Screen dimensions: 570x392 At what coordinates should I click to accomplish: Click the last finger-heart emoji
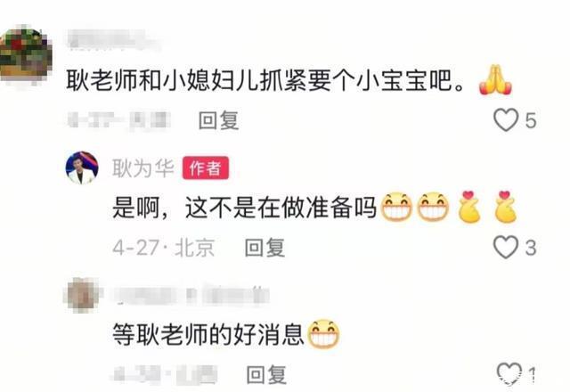tap(506, 207)
